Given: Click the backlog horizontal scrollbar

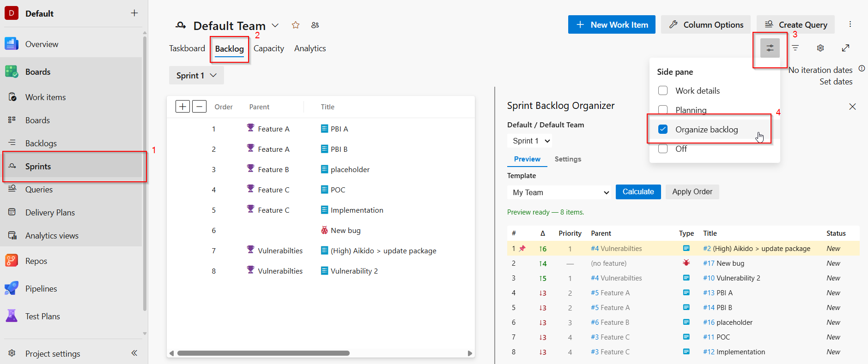Looking at the screenshot, I should click(263, 353).
